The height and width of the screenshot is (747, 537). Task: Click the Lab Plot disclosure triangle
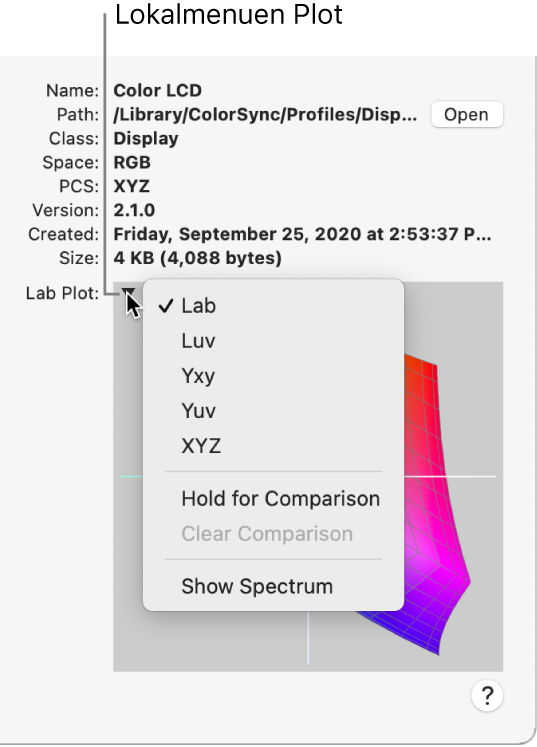[x=128, y=292]
